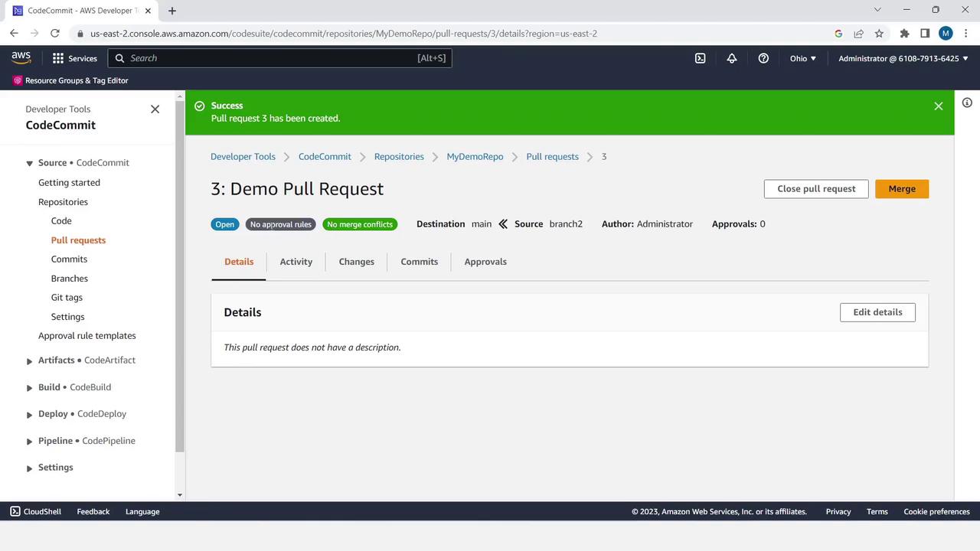The height and width of the screenshot is (551, 980).
Task: Open the notifications bell
Action: [732, 58]
